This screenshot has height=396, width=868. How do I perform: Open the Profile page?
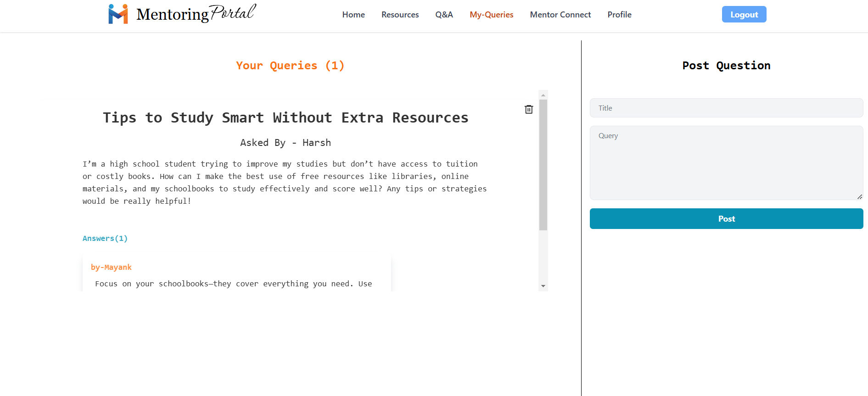tap(619, 15)
